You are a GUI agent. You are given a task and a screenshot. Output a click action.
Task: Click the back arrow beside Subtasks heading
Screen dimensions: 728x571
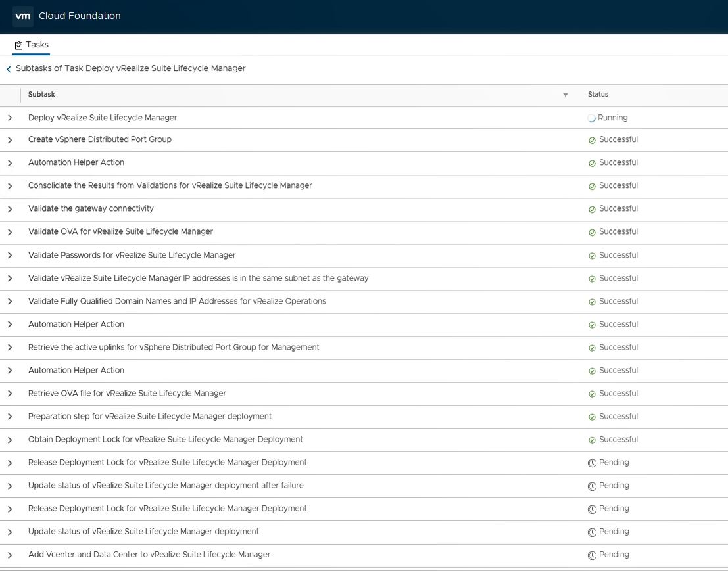coord(9,69)
